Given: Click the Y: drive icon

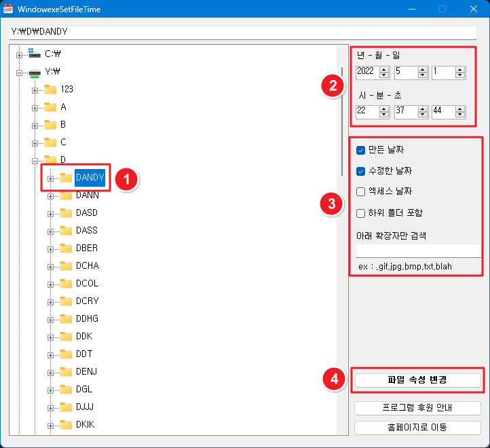Looking at the screenshot, I should pos(35,71).
